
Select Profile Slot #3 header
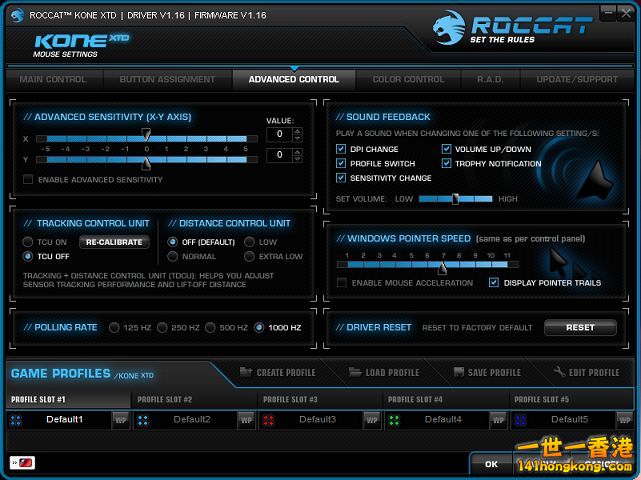pos(320,399)
